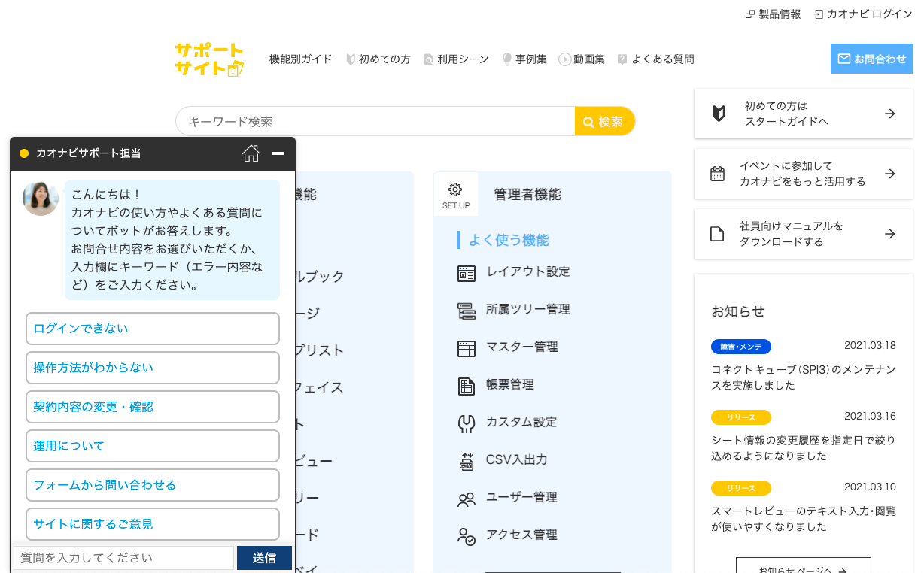Select 契約内容の変更・確認 chat option
The image size is (924, 573).
point(153,407)
